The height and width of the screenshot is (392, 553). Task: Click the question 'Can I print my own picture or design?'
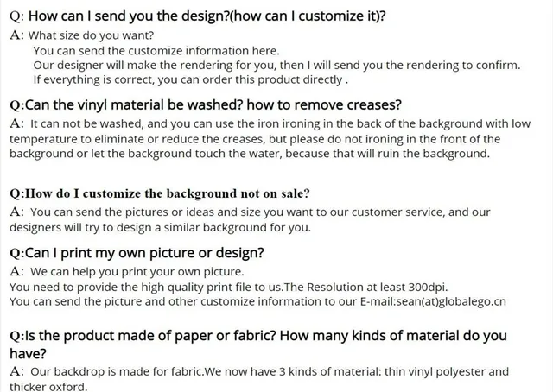pos(137,253)
